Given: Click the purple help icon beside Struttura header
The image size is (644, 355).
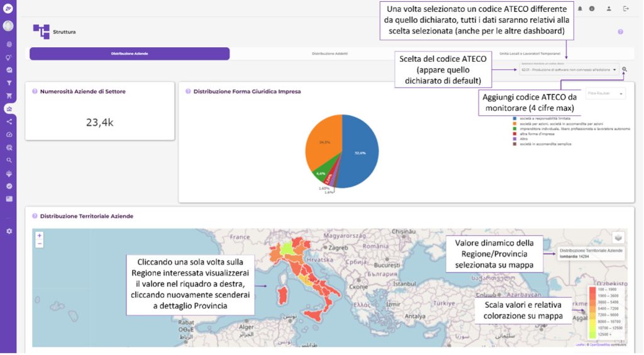Looking at the screenshot, I should (620, 31).
